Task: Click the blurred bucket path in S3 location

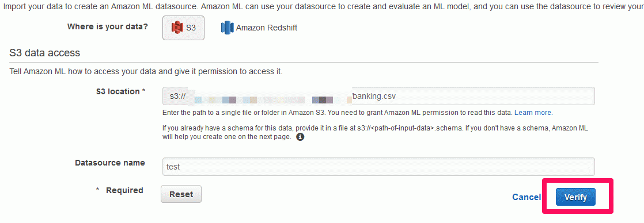Action: pyautogui.click(x=272, y=99)
